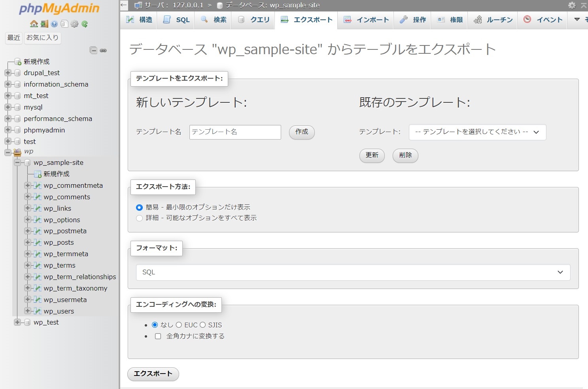This screenshot has height=389, width=588.
Task: Expand the wp_test database node
Action: pos(17,322)
